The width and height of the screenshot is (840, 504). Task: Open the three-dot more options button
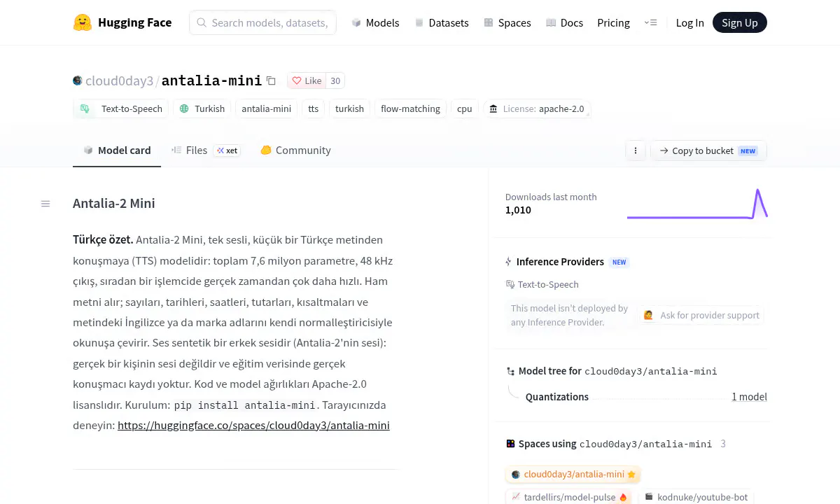636,150
